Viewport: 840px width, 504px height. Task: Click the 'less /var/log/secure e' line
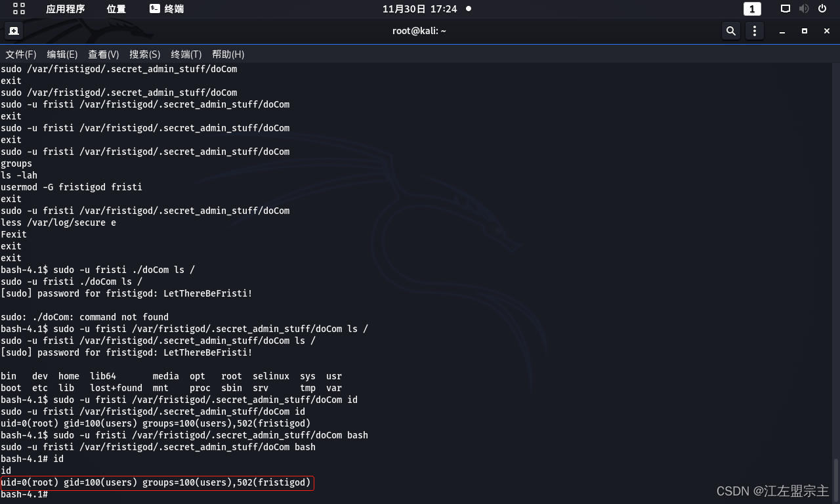[x=58, y=222]
